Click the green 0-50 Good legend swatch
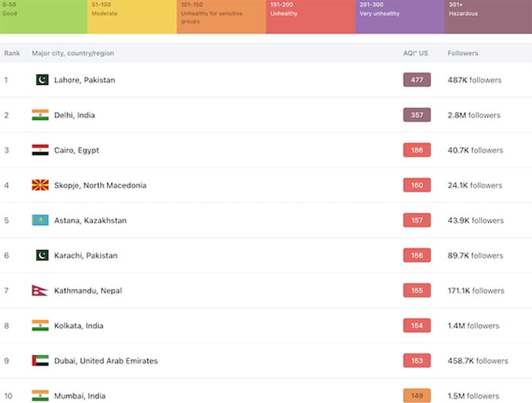532x403 pixels. point(44,17)
